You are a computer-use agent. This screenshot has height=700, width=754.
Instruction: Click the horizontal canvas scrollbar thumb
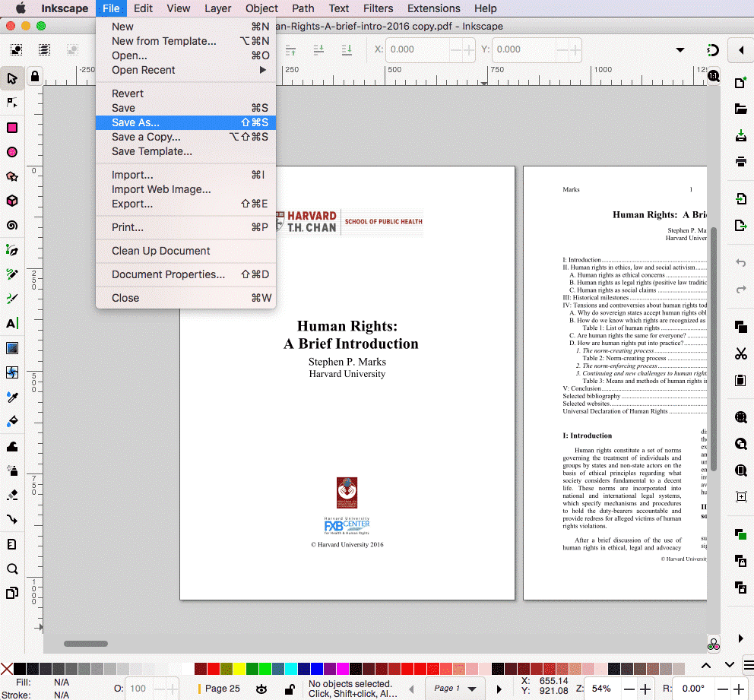point(86,644)
